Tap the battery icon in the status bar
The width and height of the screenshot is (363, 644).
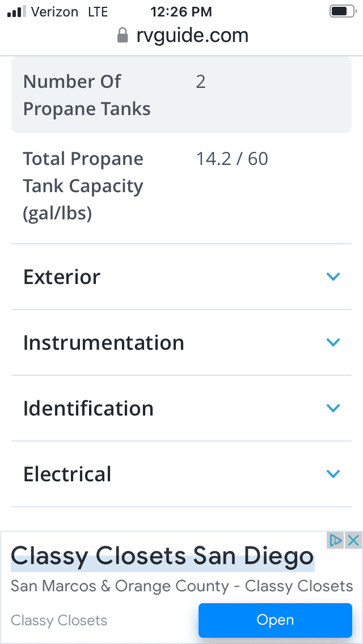coord(343,11)
